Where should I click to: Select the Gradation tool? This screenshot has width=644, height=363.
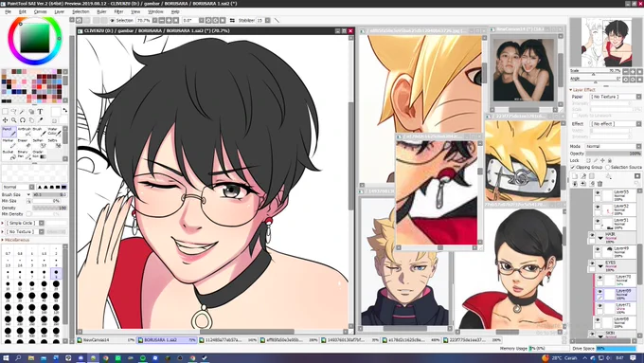tap(39, 154)
